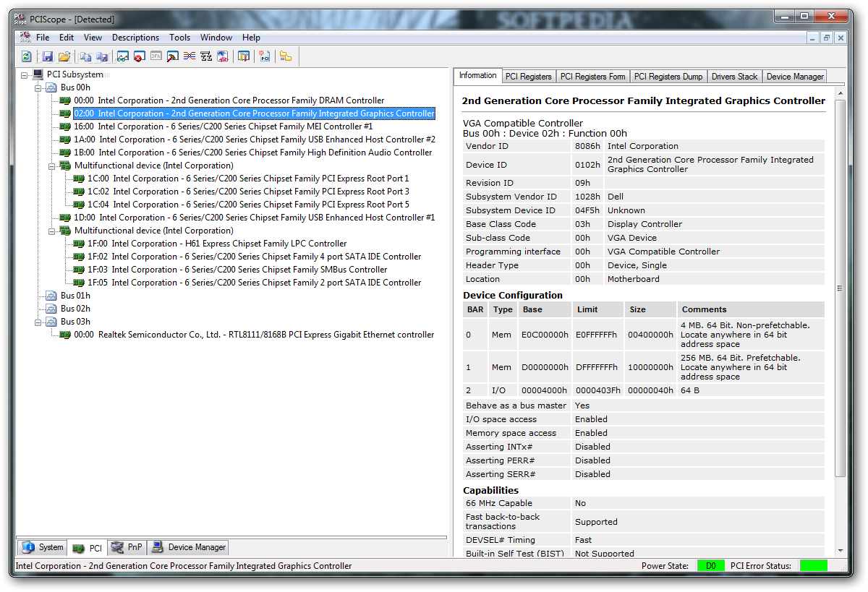This screenshot has width=868, height=592.
Task: Click the green D0 power state indicator
Action: tap(710, 566)
